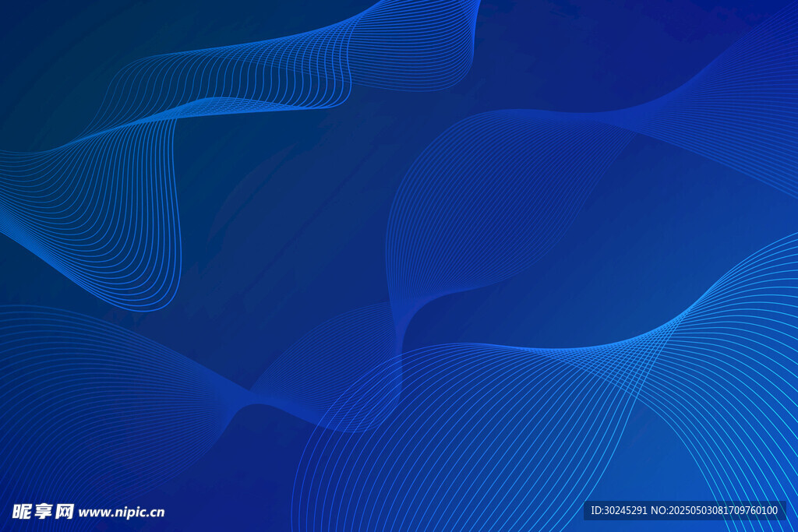Click the dense line mesh at bottom center

[436, 452]
